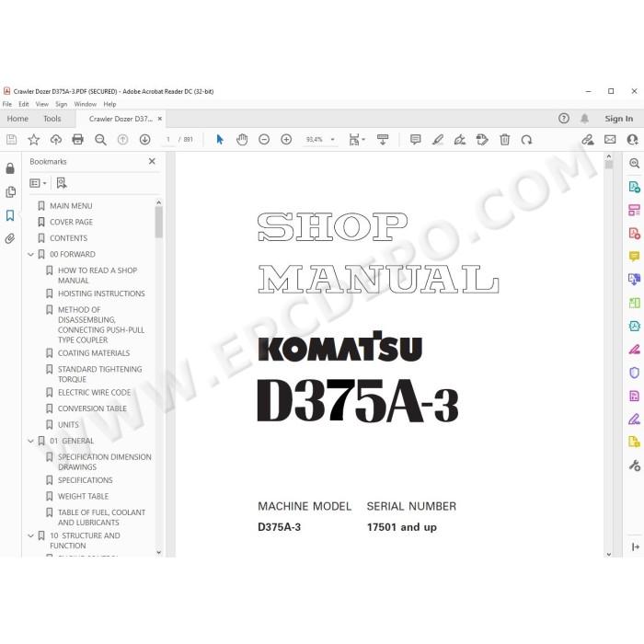Open the notifications bell
Viewport: 644px width, 644px height.
(x=584, y=119)
